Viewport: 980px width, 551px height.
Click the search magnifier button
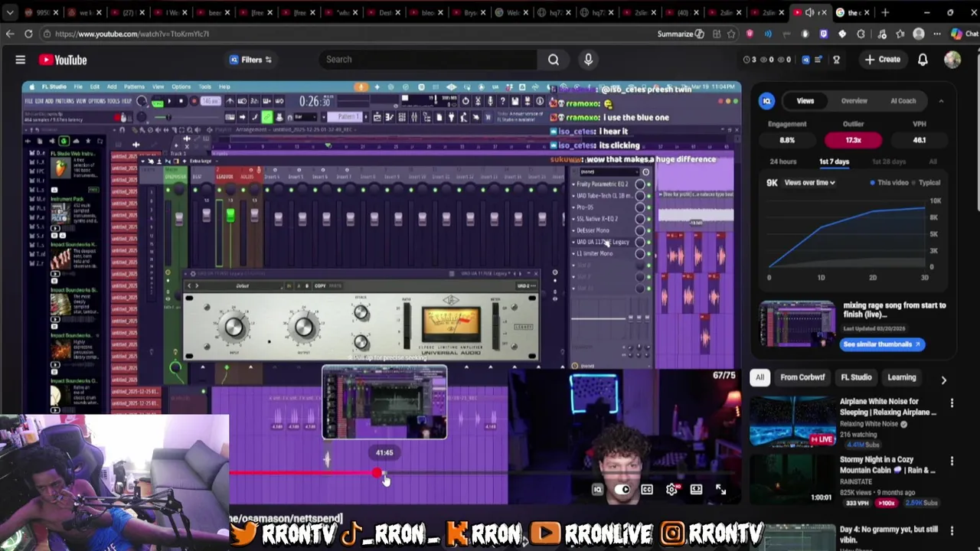(x=554, y=60)
